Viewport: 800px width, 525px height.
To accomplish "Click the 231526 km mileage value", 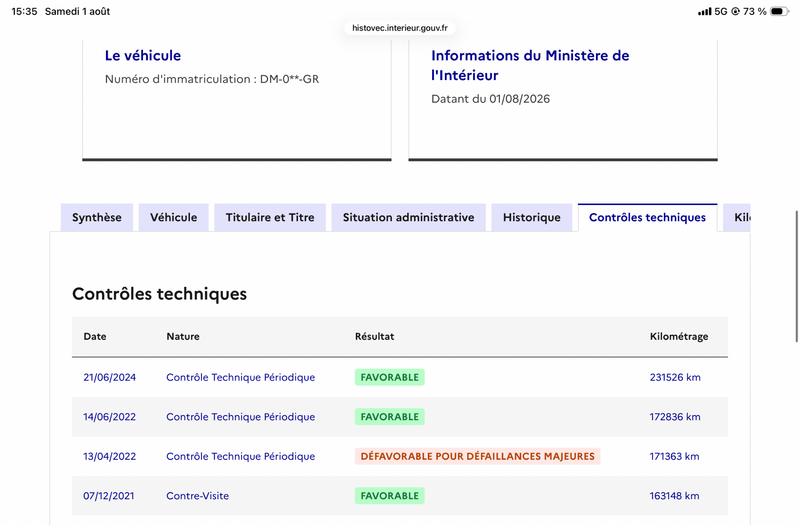I will [675, 378].
